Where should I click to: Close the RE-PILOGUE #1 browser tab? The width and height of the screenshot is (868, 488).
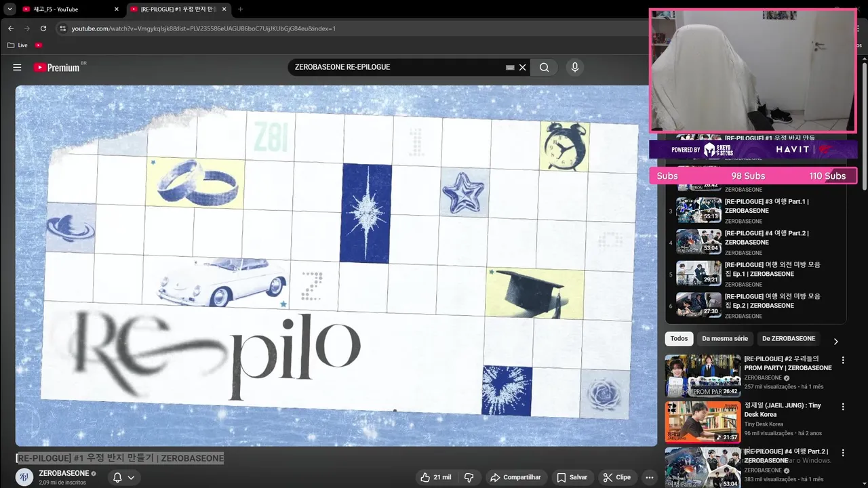[x=224, y=9]
